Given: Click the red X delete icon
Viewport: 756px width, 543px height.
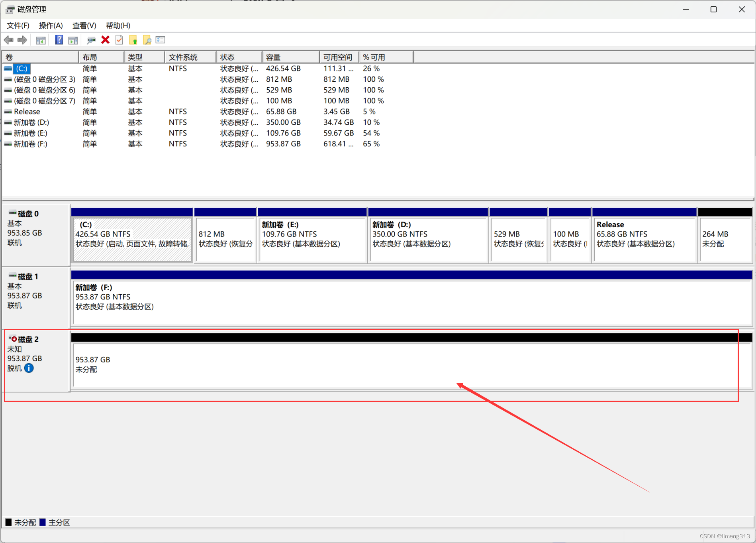Looking at the screenshot, I should pos(105,40).
